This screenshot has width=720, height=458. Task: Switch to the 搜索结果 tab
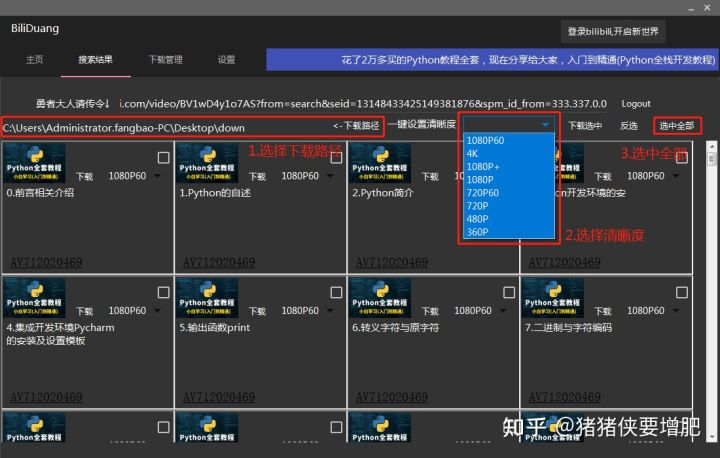click(x=96, y=60)
